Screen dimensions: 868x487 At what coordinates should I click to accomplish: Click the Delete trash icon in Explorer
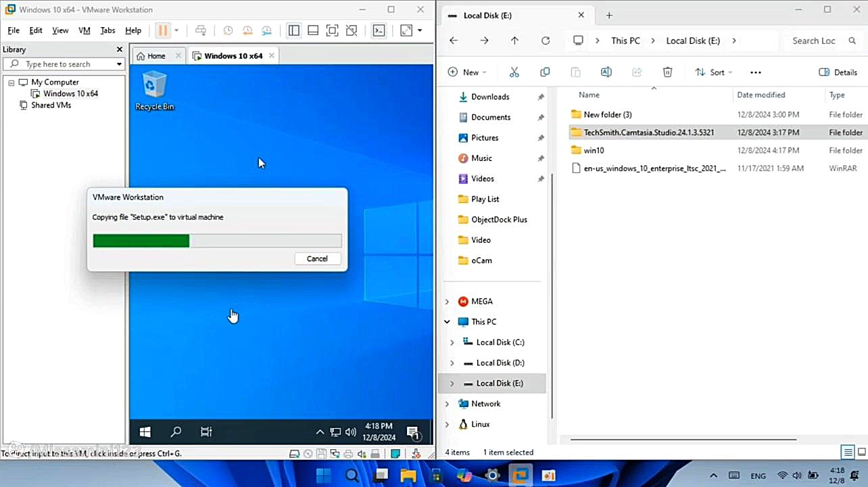(x=667, y=72)
